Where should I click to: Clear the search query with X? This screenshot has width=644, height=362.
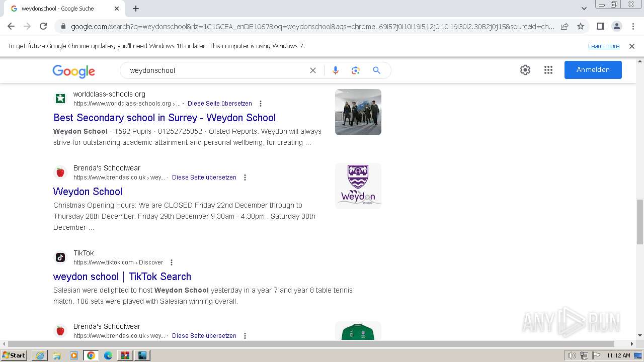point(313,70)
